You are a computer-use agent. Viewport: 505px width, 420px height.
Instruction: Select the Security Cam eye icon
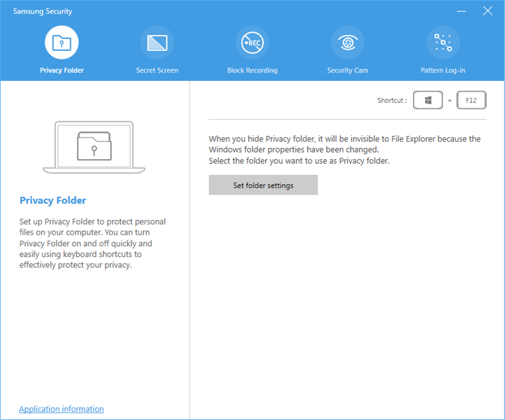point(348,42)
